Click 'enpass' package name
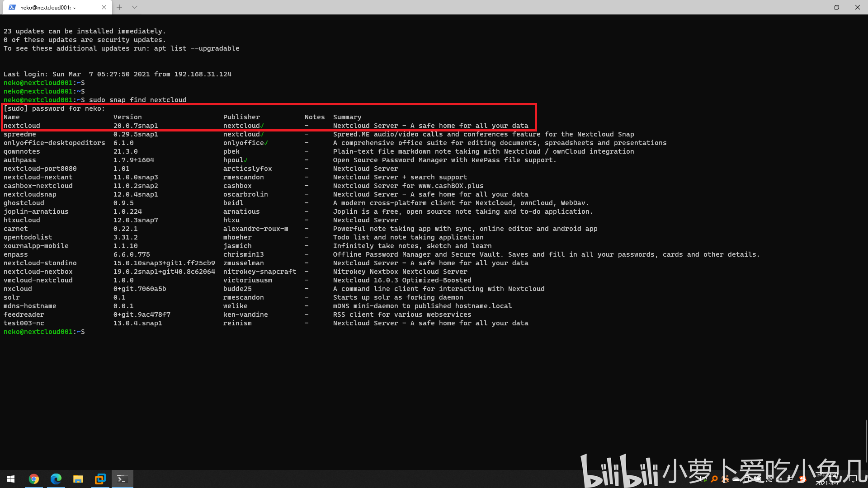868x488 pixels. 16,254
